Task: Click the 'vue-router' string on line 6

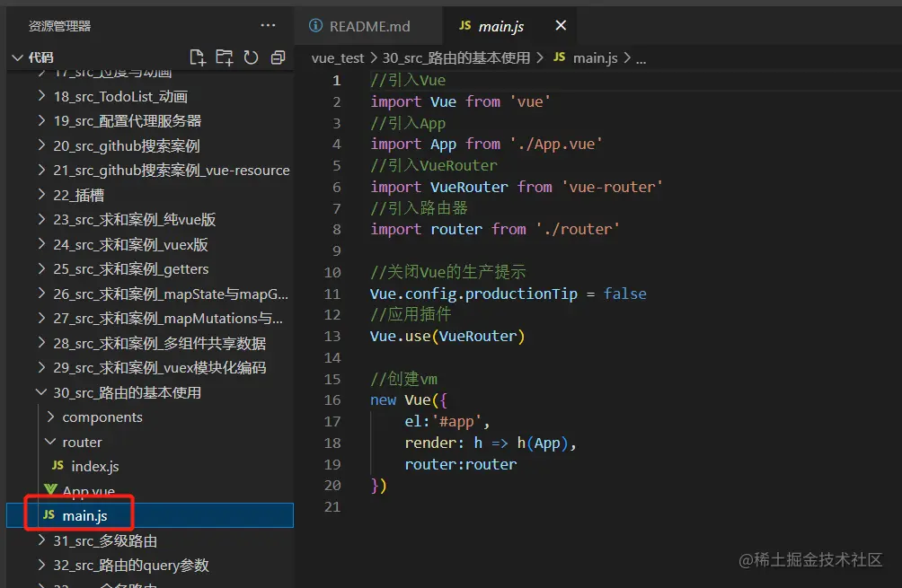Action: tap(612, 187)
